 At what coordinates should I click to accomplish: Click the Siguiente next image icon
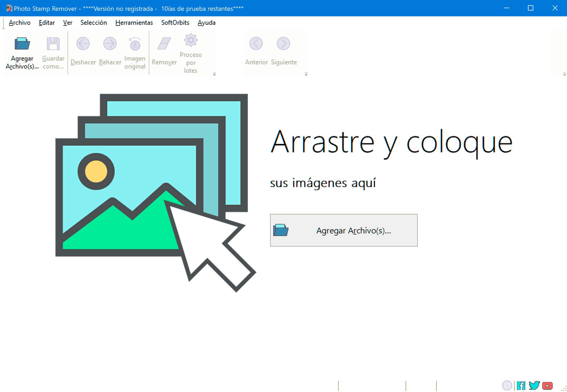tap(283, 43)
